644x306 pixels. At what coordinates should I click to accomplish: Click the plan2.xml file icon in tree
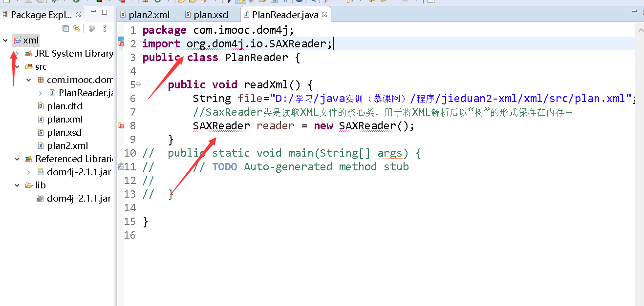tap(41, 146)
